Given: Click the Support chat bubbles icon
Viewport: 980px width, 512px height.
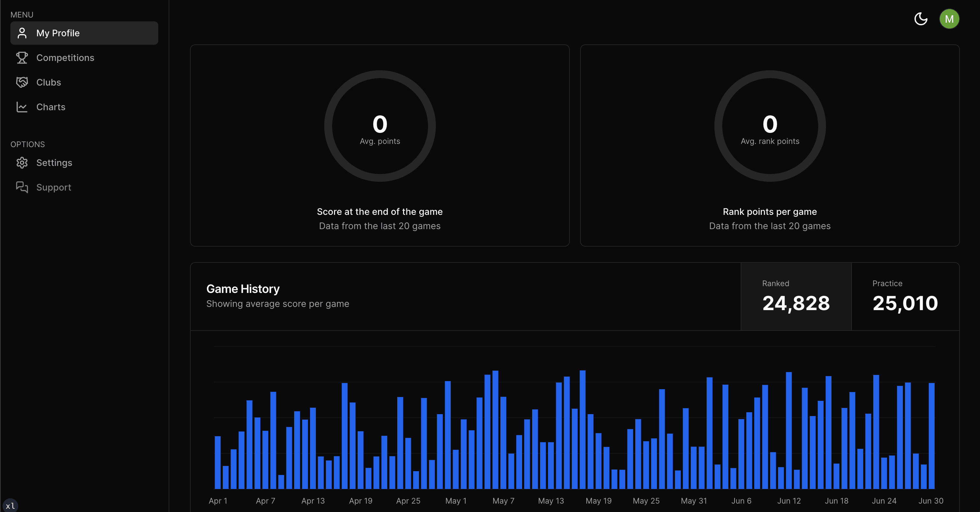Looking at the screenshot, I should 22,187.
